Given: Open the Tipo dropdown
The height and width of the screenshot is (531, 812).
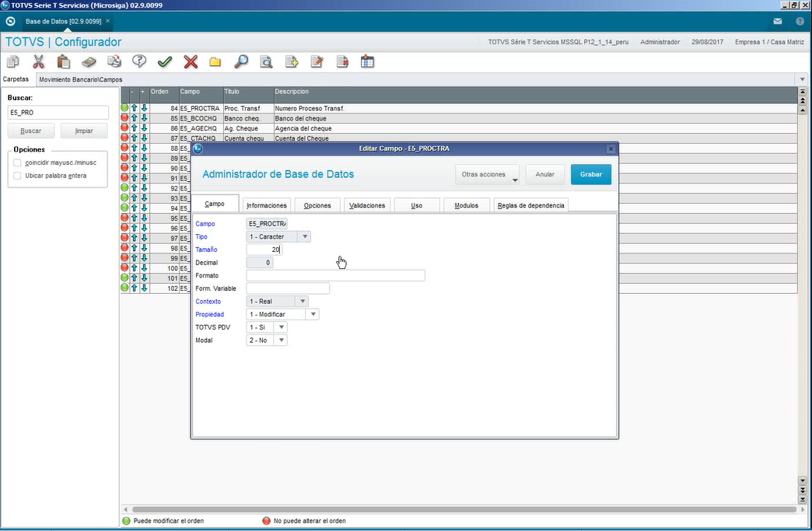Looking at the screenshot, I should 305,236.
